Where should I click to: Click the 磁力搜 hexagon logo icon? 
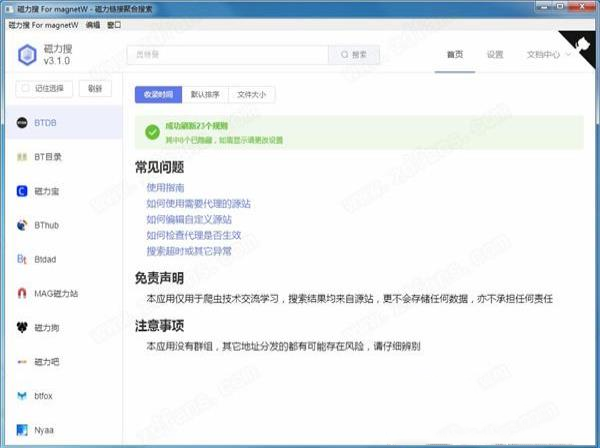(x=27, y=55)
